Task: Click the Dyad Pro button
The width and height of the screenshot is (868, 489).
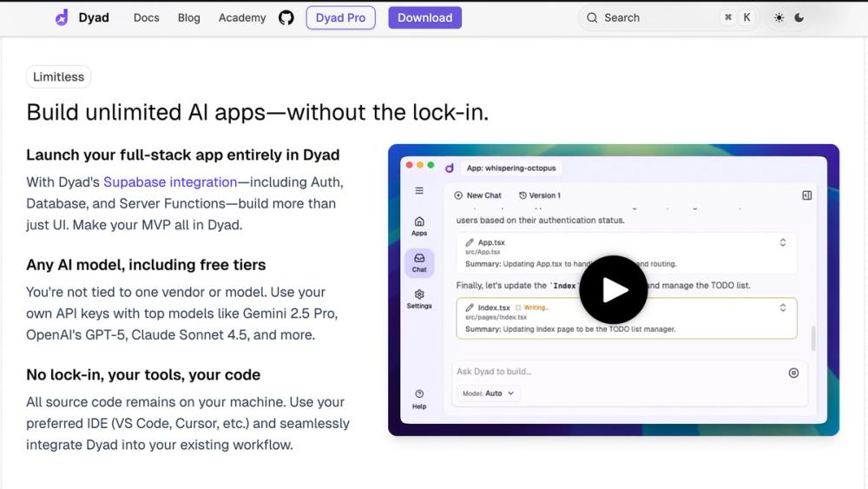Action: [x=340, y=17]
